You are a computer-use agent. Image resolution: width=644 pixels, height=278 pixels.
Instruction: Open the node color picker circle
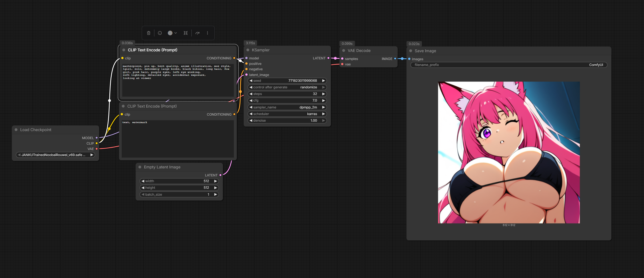click(170, 33)
